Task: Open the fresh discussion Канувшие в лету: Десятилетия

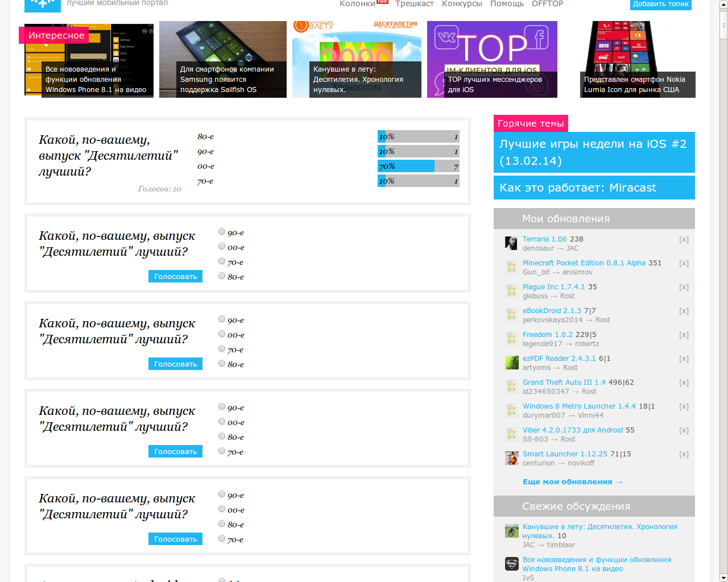Action: 600,531
